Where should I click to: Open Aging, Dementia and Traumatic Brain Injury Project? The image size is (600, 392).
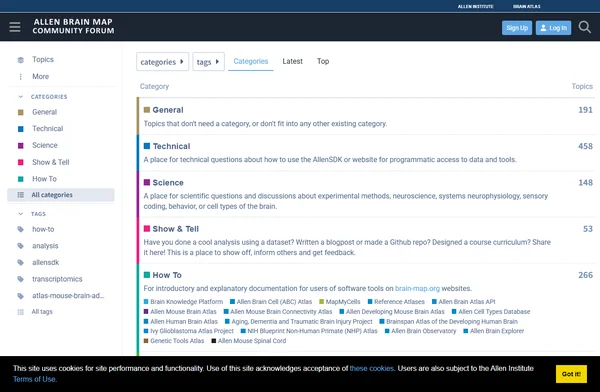coord(298,322)
